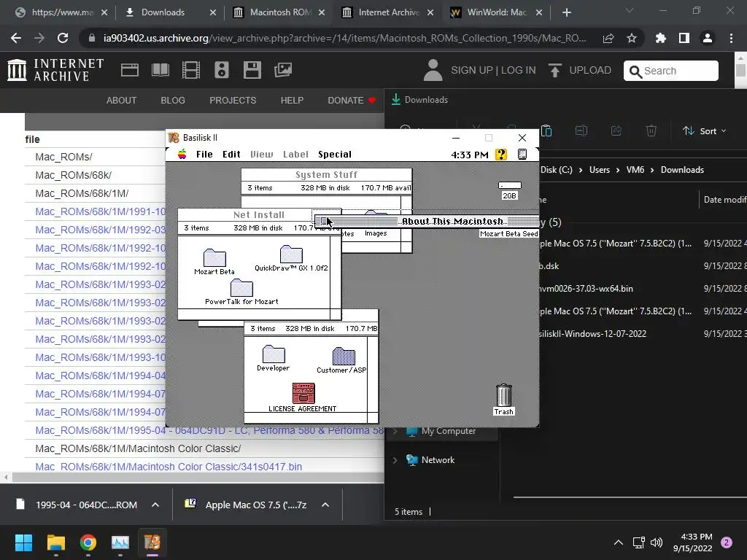The height and width of the screenshot is (560, 747).
Task: Open the Special menu in Basilisk II
Action: click(x=334, y=155)
